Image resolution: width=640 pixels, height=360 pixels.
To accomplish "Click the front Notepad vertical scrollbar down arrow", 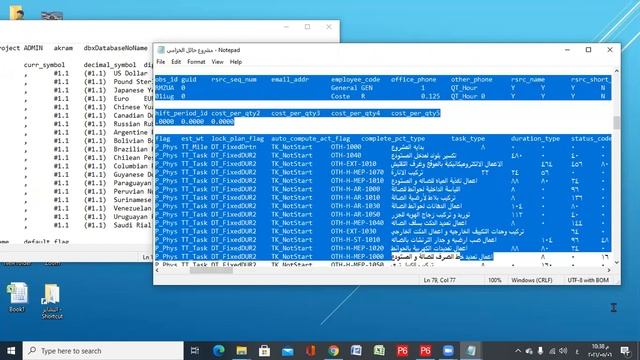I will point(616,263).
